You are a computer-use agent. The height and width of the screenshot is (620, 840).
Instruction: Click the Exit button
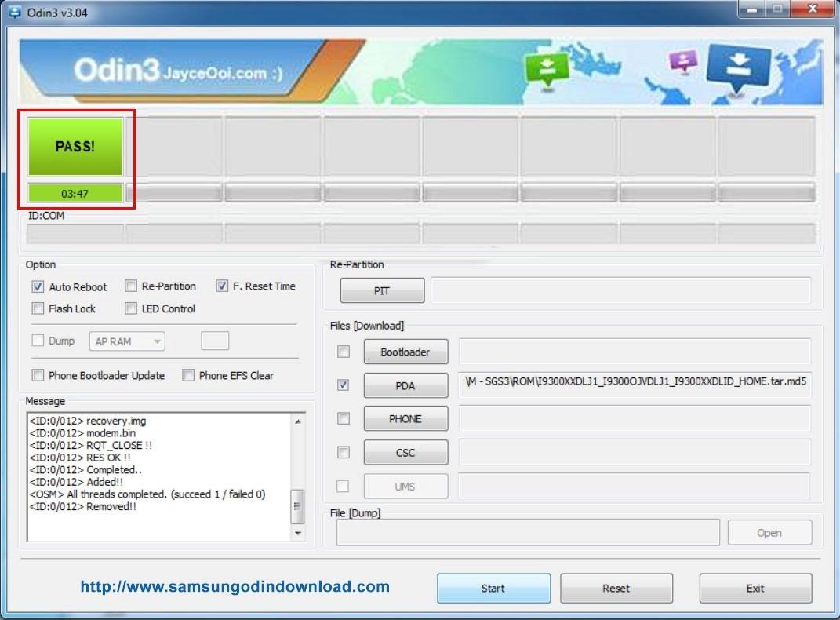click(x=755, y=589)
